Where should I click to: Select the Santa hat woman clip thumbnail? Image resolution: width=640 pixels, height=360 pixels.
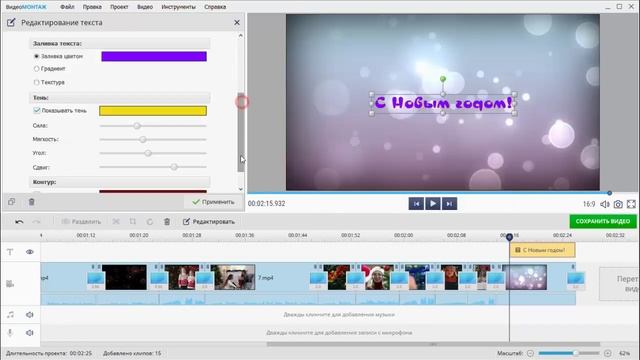[x=378, y=277]
